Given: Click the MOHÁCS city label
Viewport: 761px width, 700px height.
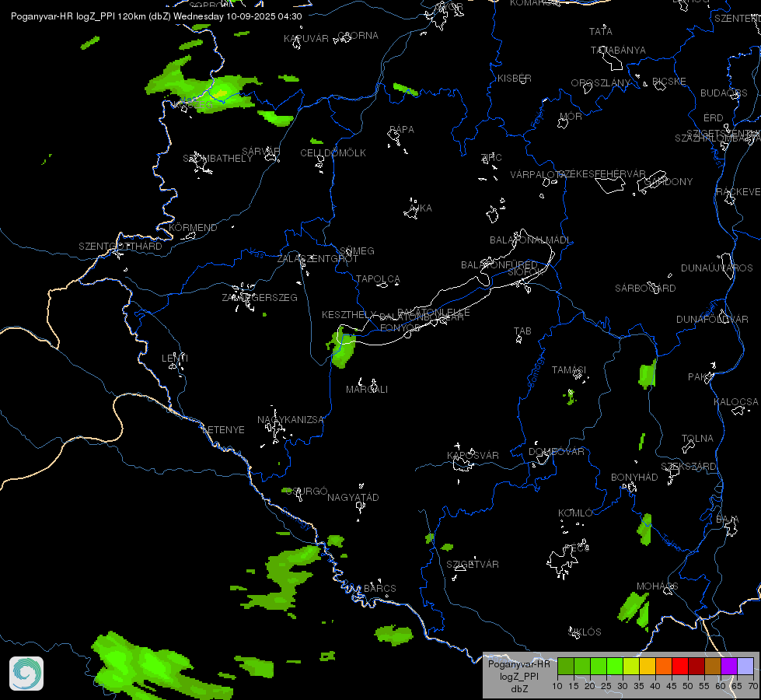Looking at the screenshot, I should 657,586.
